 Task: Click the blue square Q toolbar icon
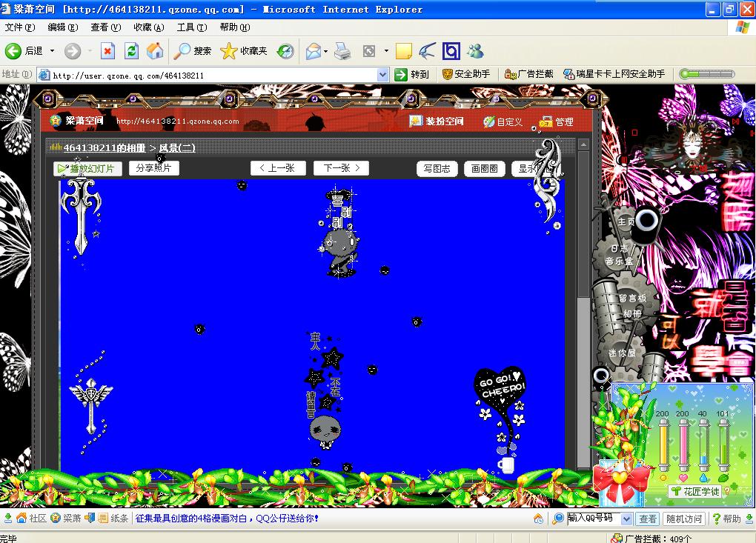[451, 50]
